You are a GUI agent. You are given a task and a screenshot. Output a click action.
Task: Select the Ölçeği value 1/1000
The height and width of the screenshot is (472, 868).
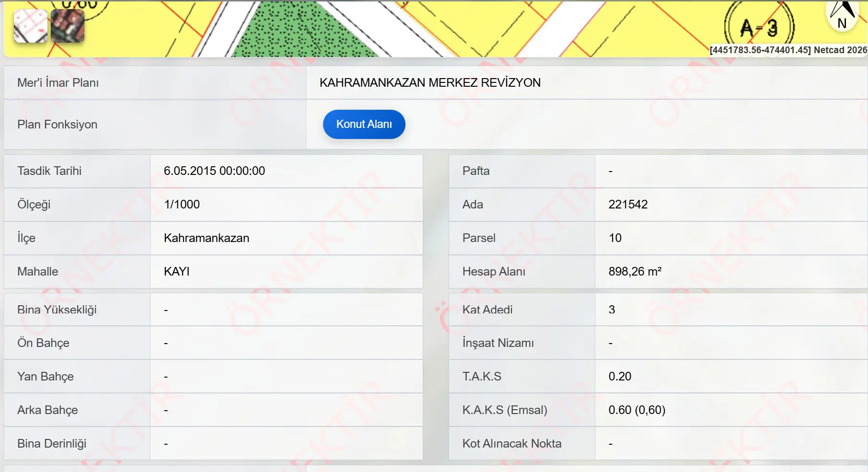[182, 205]
